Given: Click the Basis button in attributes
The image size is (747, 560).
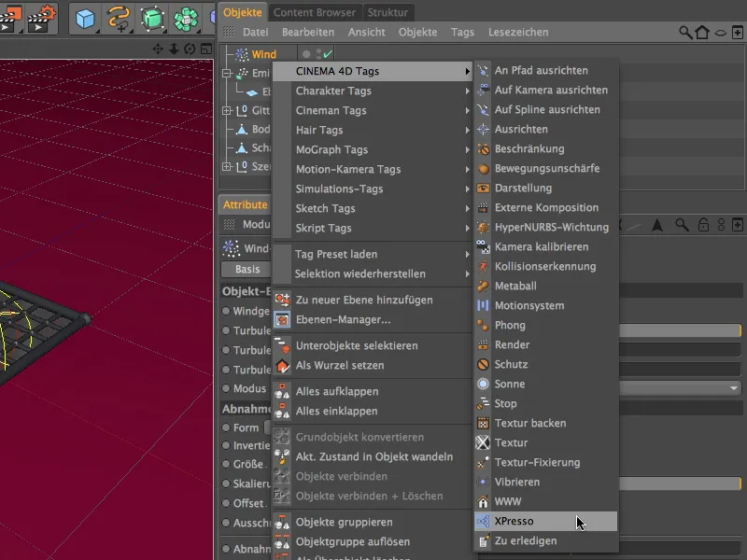Looking at the screenshot, I should tap(247, 269).
